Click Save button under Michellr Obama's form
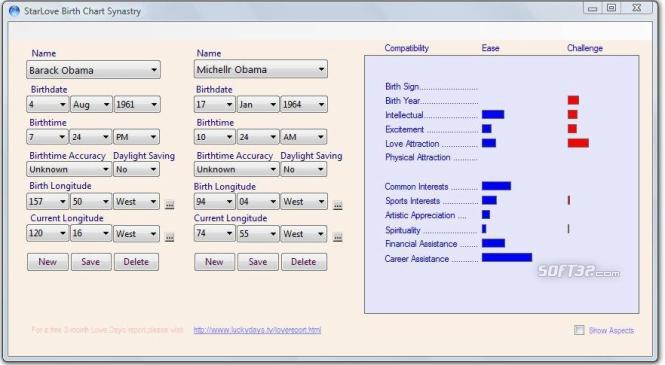 [x=258, y=262]
